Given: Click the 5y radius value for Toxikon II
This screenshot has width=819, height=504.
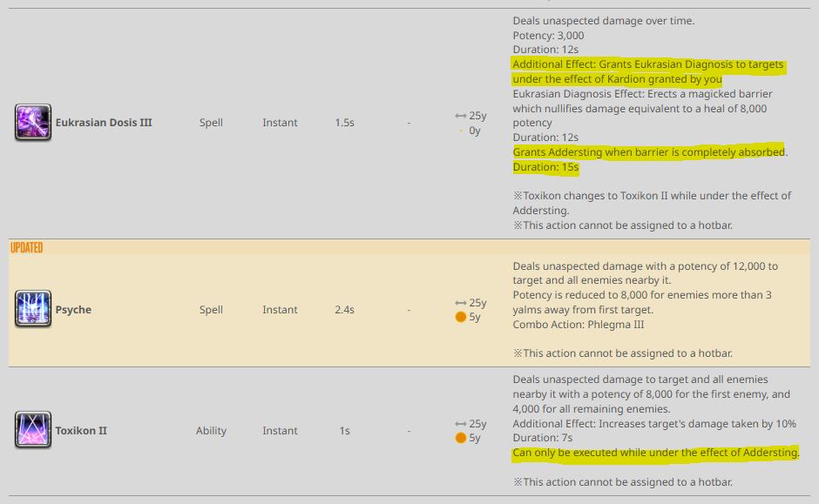Looking at the screenshot, I should point(474,438).
